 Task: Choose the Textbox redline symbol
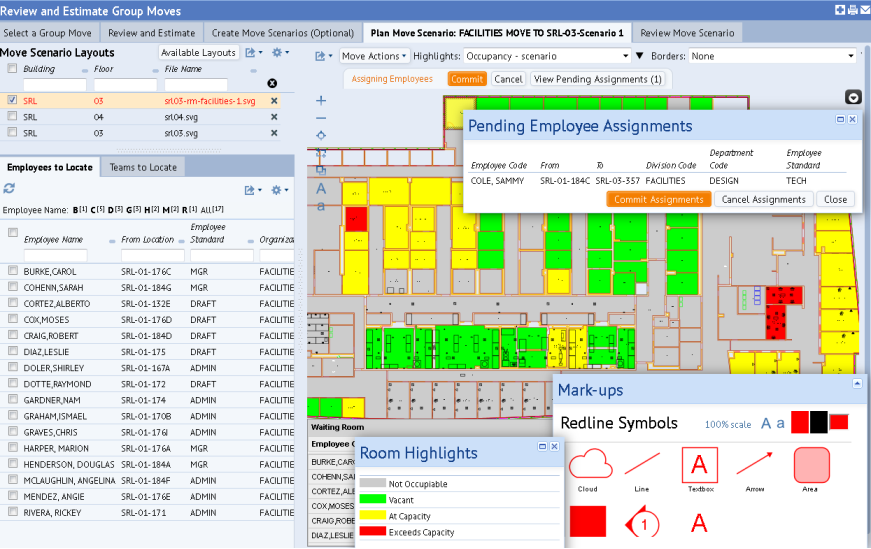pos(699,464)
